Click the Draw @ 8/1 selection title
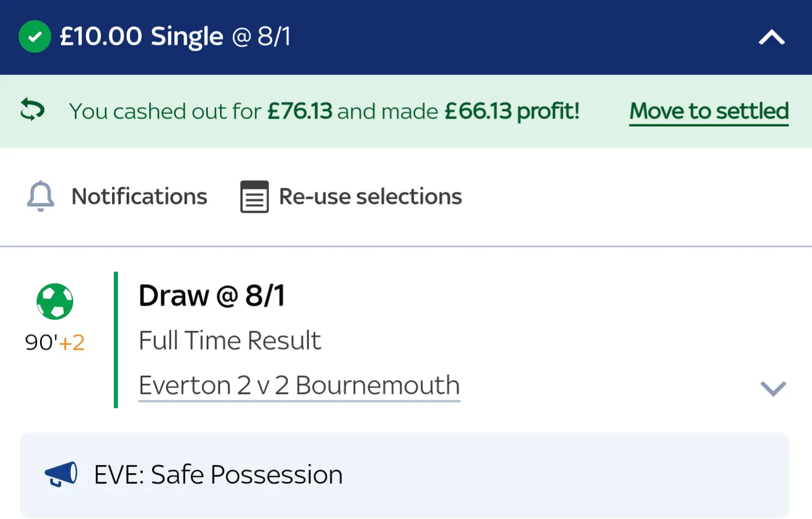The image size is (812, 519). [x=211, y=296]
